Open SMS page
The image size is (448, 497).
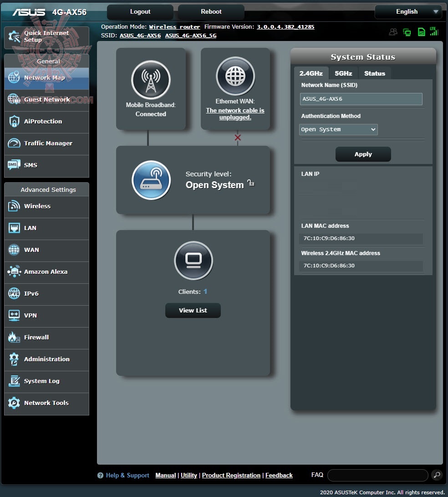46,165
